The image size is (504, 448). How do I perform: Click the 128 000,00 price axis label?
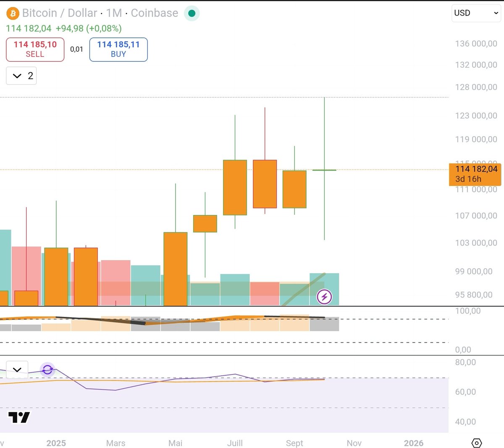pyautogui.click(x=476, y=87)
